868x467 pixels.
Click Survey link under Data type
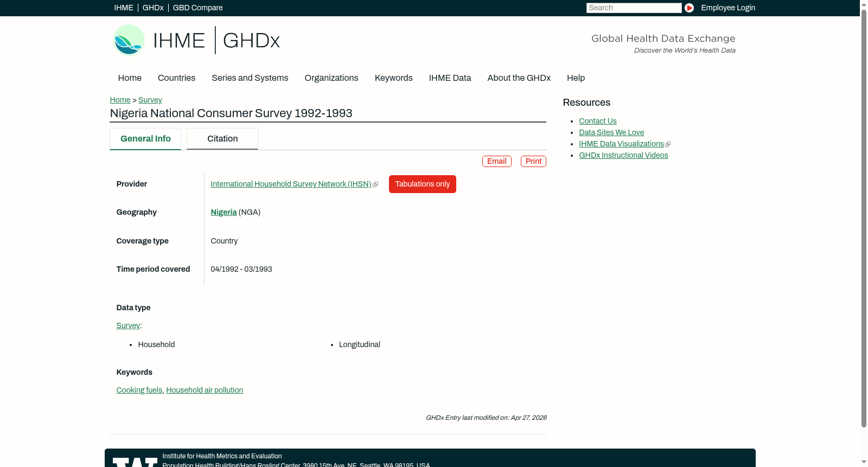pos(128,326)
